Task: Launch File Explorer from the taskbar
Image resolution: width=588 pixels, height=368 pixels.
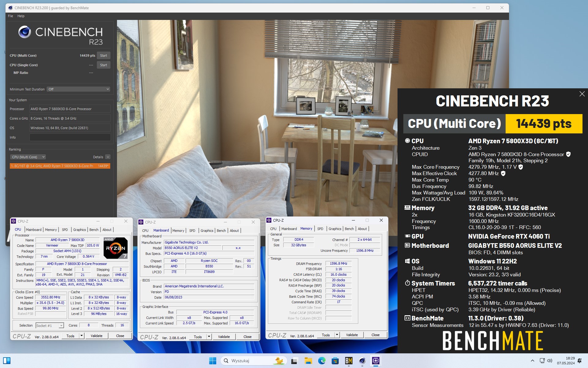Action: coord(308,361)
